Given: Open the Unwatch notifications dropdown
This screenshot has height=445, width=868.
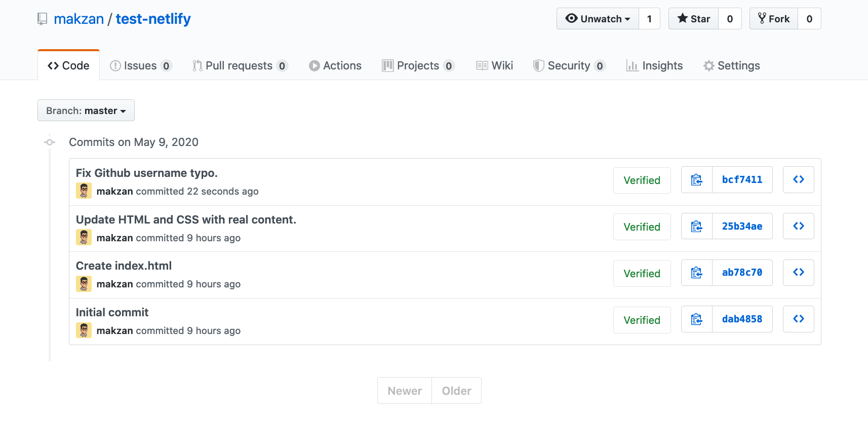Looking at the screenshot, I should tap(598, 19).
